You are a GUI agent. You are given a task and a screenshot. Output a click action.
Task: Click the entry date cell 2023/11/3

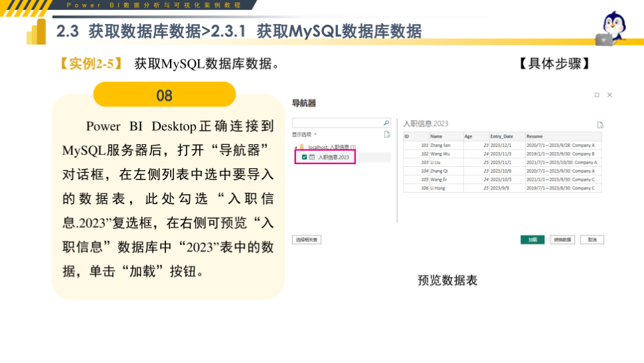(507, 153)
